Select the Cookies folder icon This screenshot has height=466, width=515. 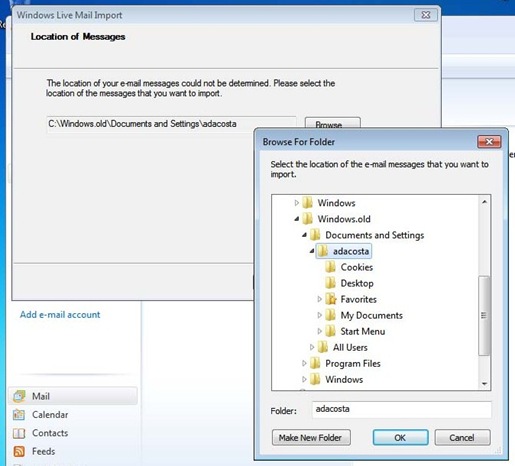coord(330,267)
